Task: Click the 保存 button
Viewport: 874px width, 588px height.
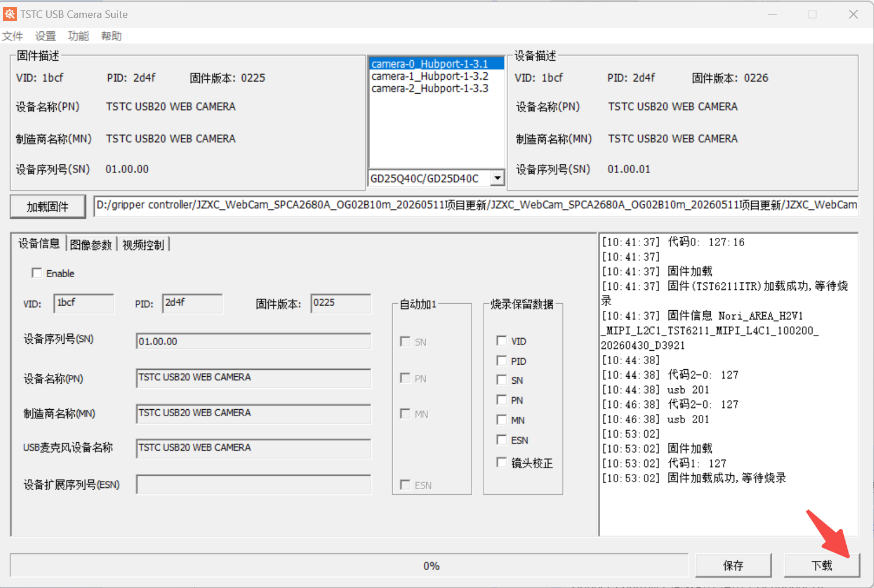Action: (733, 565)
